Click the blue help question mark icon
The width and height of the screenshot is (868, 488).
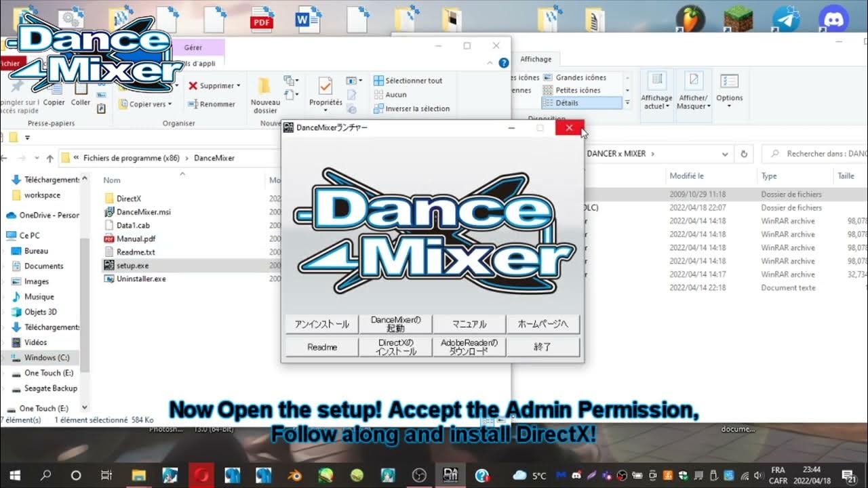click(503, 62)
